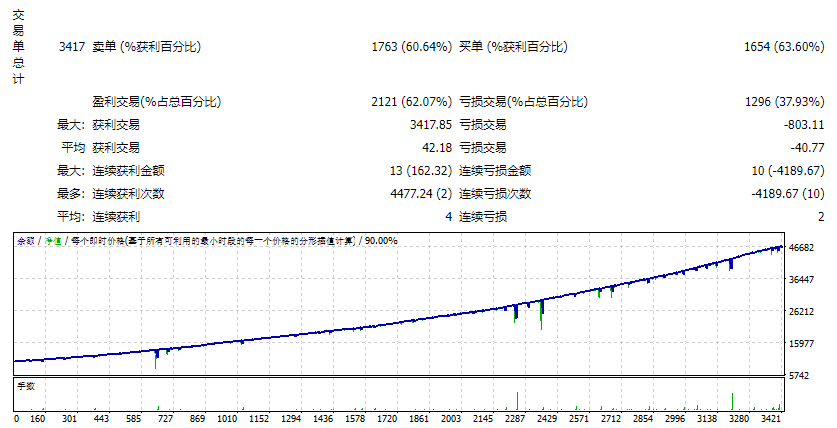
Task: Click the tall lot-size bar near 3280
Action: pos(732,401)
